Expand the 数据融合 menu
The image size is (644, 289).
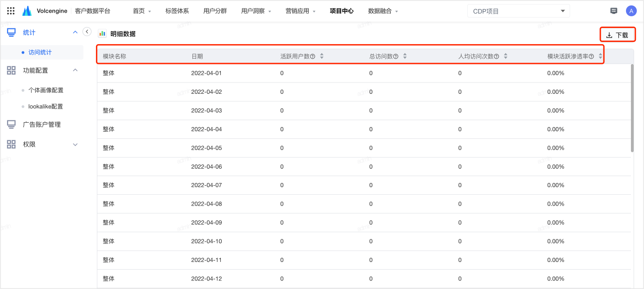tap(383, 11)
